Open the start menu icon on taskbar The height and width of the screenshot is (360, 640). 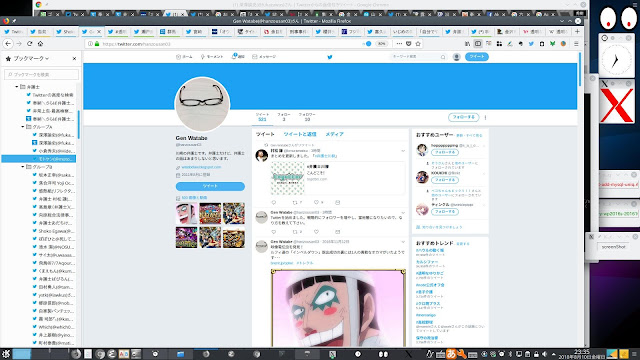tap(6, 354)
